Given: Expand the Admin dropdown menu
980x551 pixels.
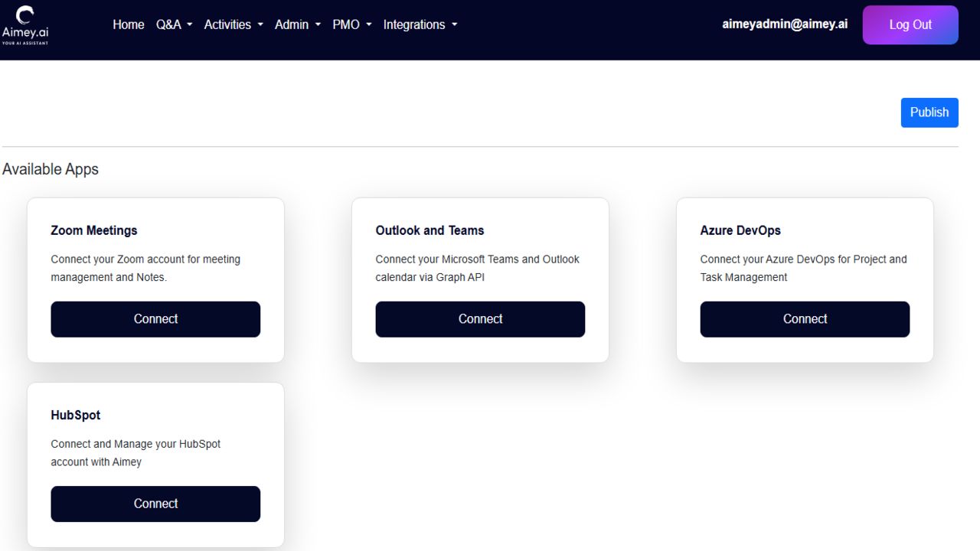Looking at the screenshot, I should click(298, 24).
